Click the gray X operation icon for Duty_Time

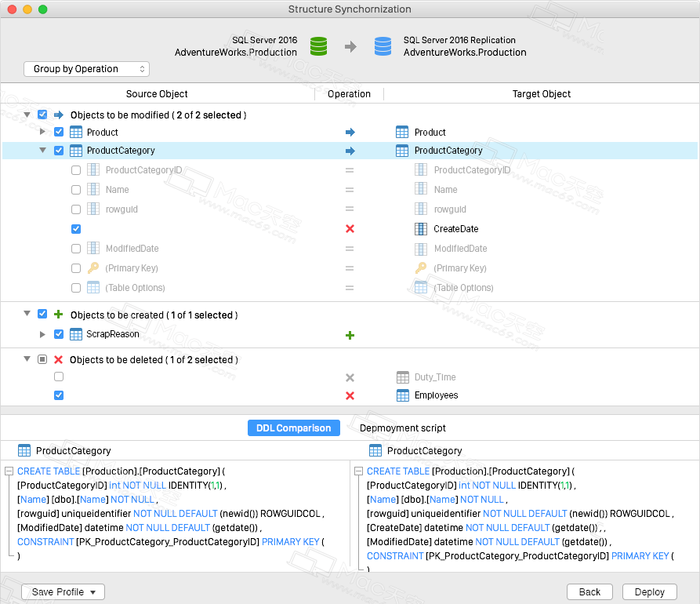tap(350, 377)
